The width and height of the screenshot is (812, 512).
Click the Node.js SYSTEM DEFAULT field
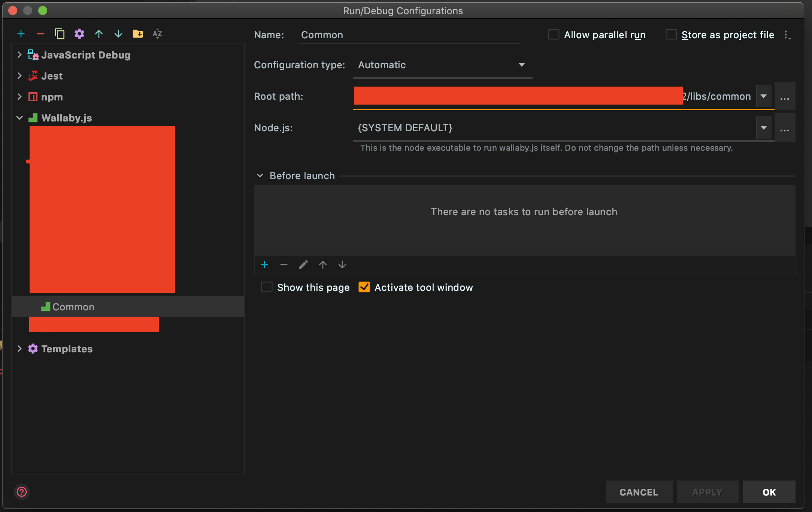(x=554, y=128)
